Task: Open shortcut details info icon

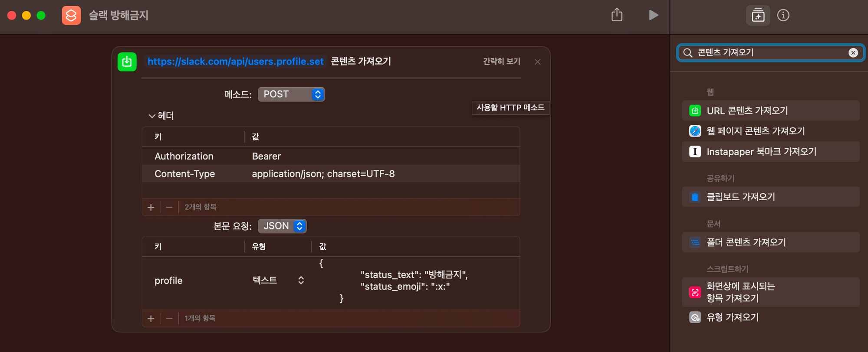Action: [783, 16]
